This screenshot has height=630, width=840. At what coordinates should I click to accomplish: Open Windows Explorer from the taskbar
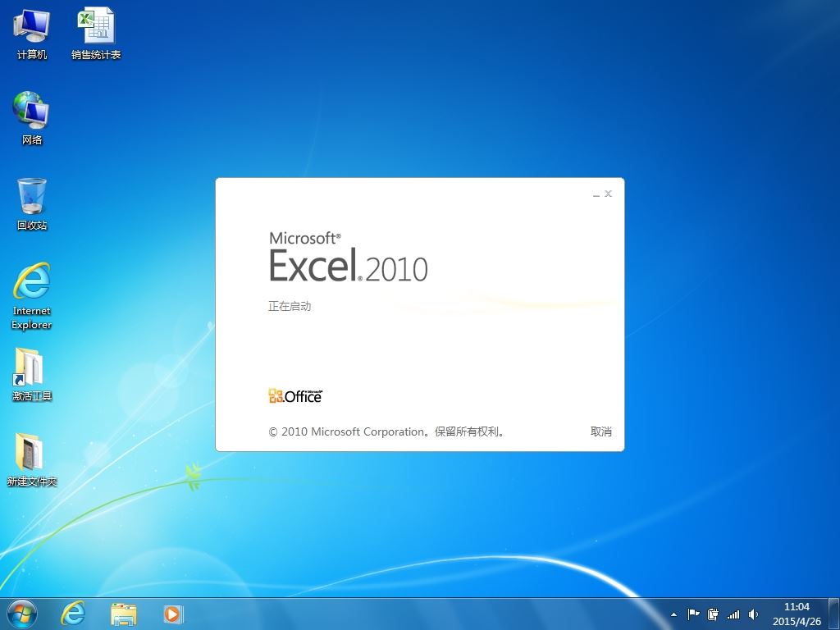tap(123, 614)
